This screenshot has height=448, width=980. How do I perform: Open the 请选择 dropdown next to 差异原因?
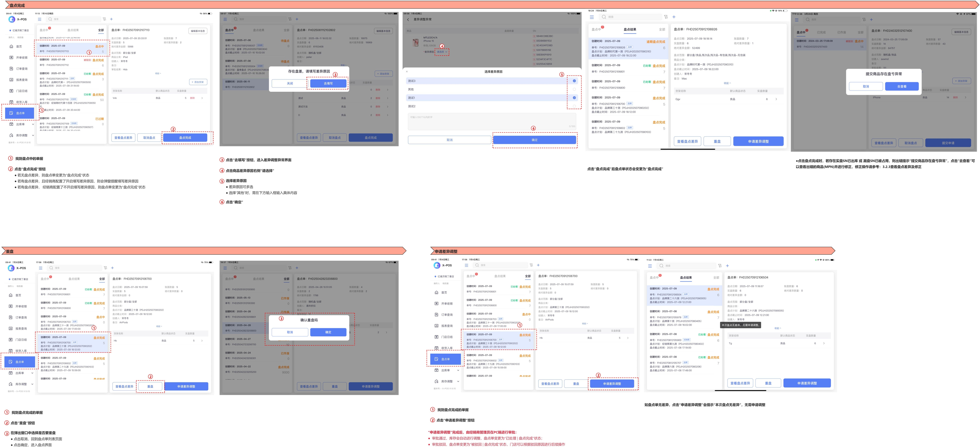click(x=442, y=52)
